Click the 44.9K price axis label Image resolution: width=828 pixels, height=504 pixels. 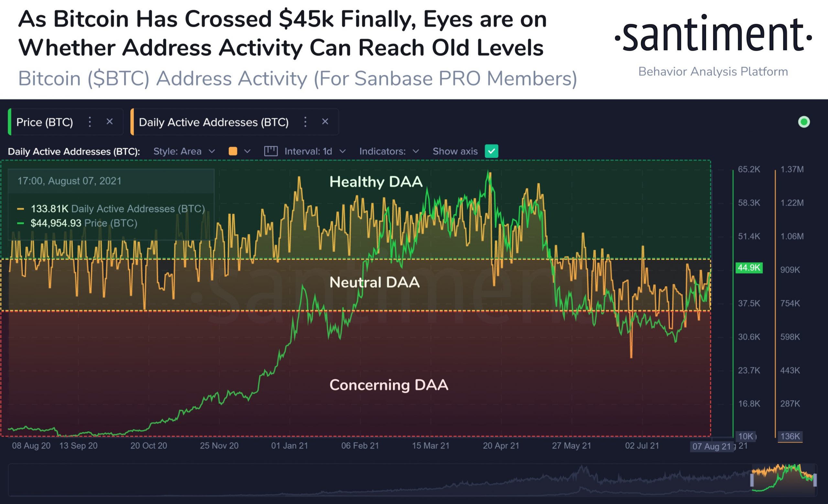point(749,268)
